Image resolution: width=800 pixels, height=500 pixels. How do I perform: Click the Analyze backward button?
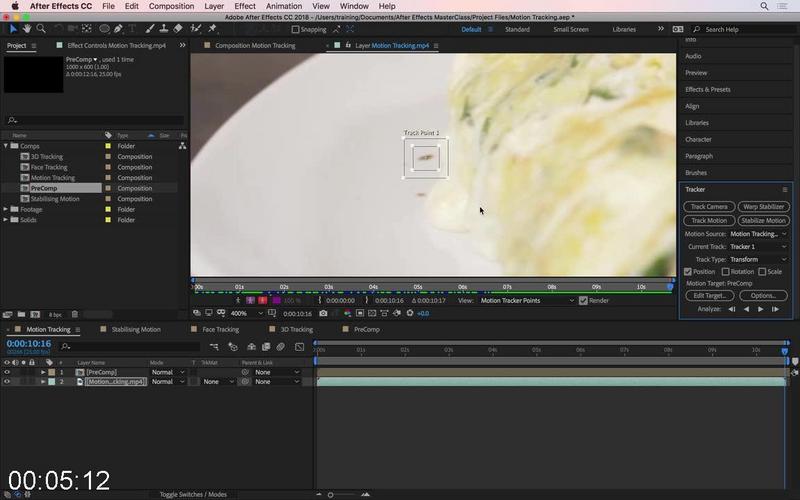point(746,309)
